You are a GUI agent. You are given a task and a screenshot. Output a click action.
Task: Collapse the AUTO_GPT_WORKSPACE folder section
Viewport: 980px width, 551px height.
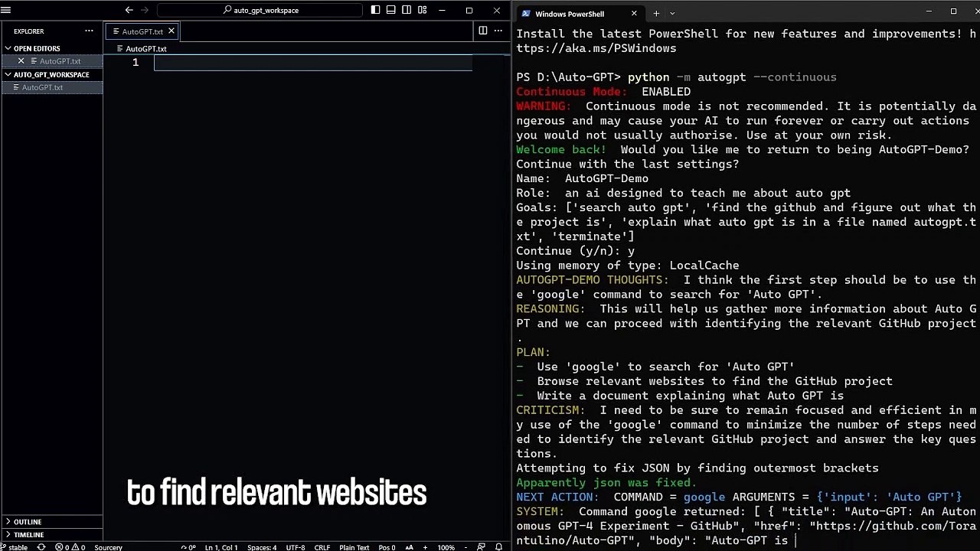[x=51, y=74]
